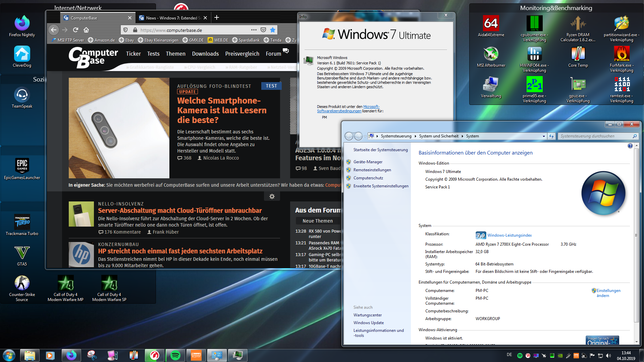This screenshot has height=362, width=644.
Task: Open the Windows-Leistungsindex link
Action: point(509,235)
